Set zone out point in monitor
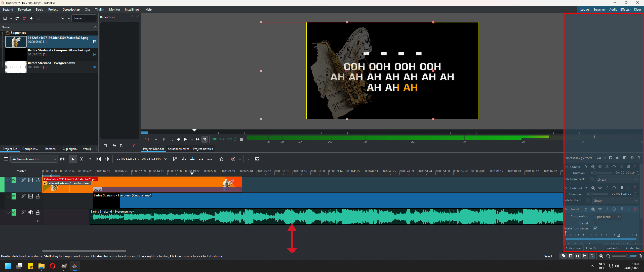 (x=171, y=139)
